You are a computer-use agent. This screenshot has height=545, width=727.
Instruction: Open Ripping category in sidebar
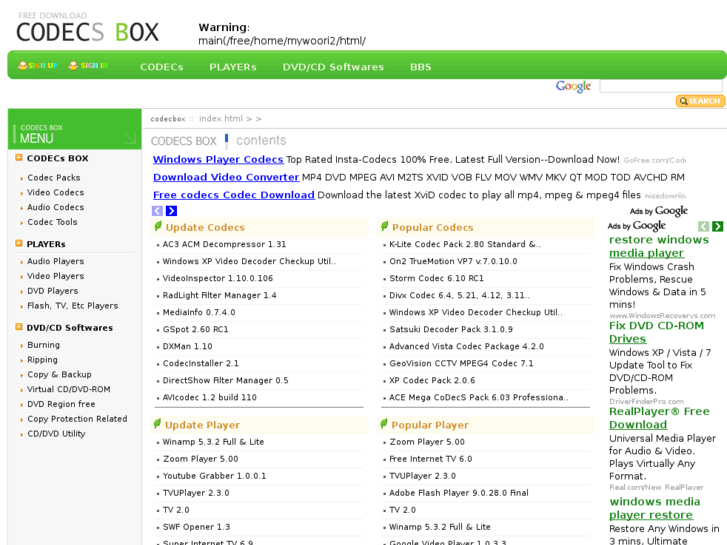[43, 360]
